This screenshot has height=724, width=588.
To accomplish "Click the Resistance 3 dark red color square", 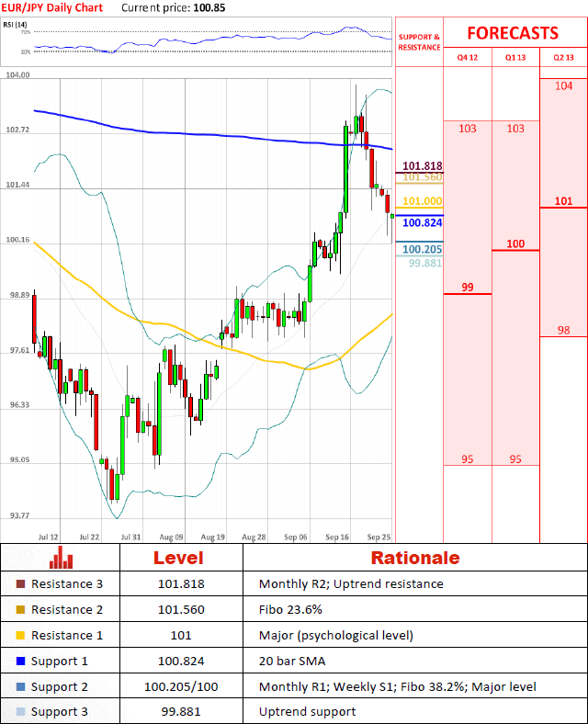I will [21, 584].
